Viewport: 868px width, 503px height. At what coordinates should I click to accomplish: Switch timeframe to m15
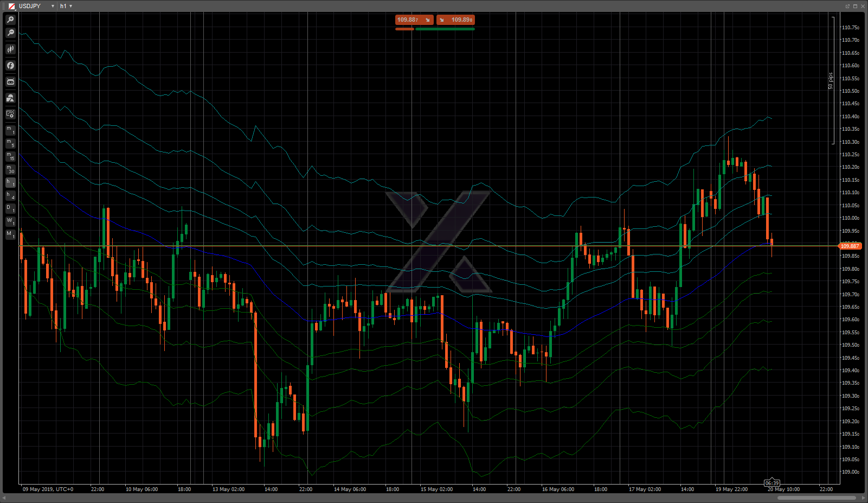point(10,156)
